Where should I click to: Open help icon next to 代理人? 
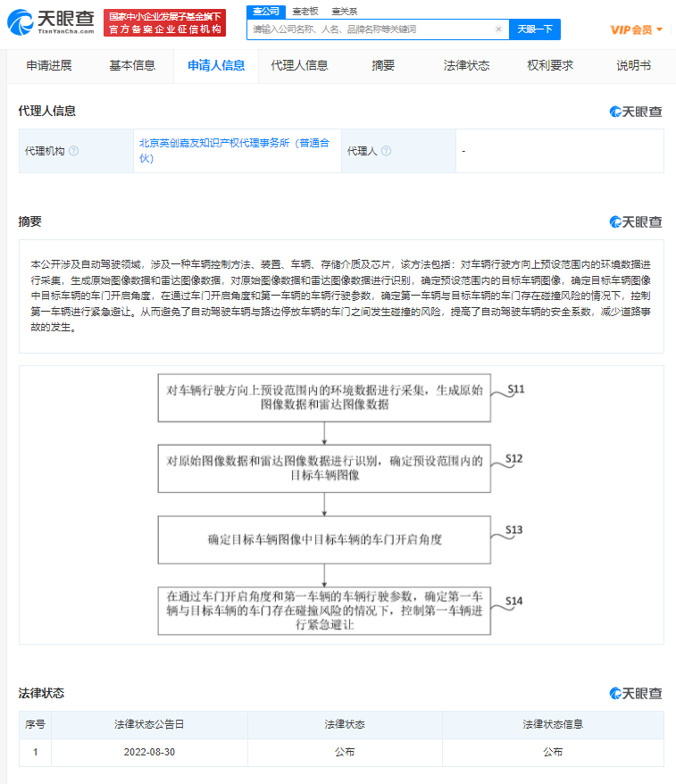tap(386, 151)
